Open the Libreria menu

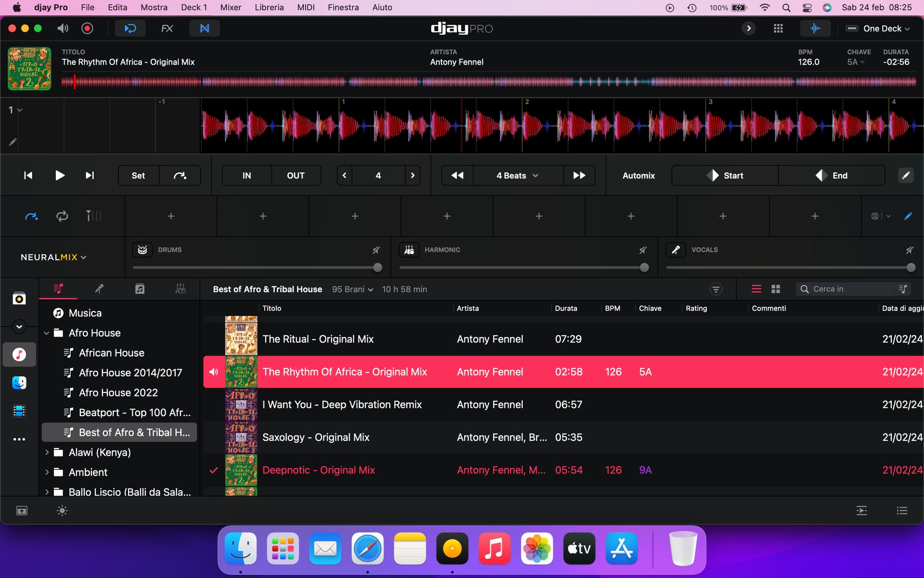click(269, 7)
